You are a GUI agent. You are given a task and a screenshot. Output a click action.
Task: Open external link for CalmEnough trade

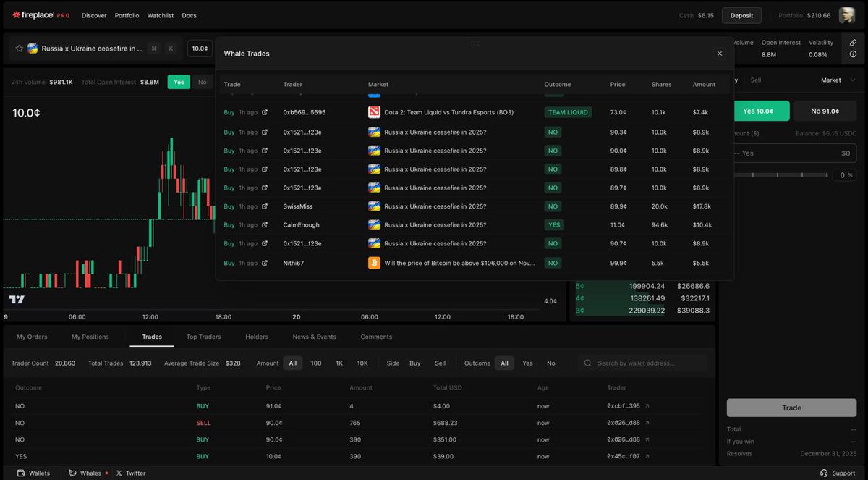(x=265, y=225)
